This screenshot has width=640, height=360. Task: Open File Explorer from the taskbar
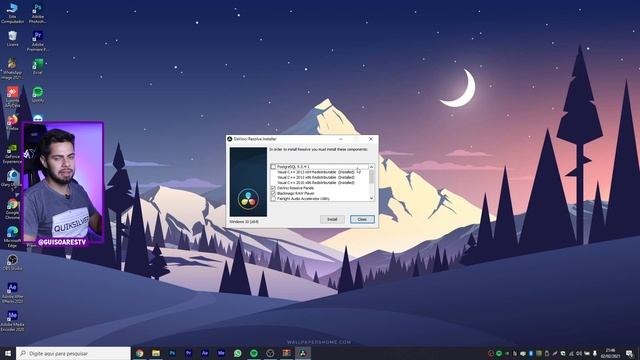(x=156, y=353)
